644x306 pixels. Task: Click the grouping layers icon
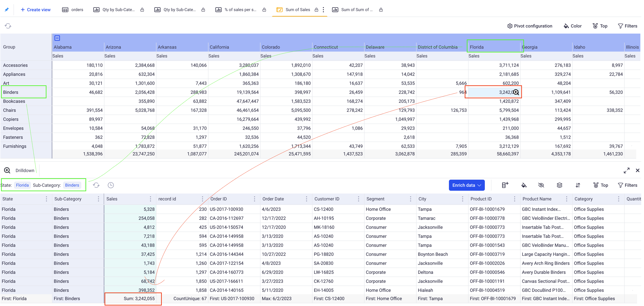[560, 185]
